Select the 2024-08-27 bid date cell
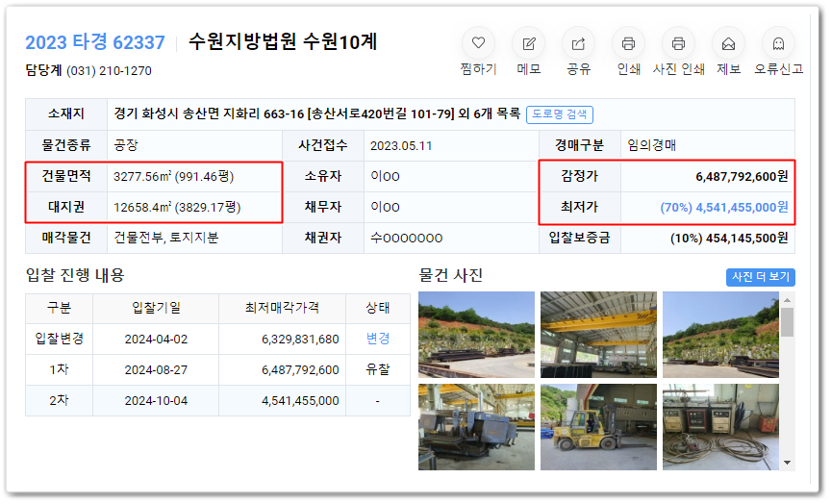The image size is (831, 504). [x=156, y=370]
